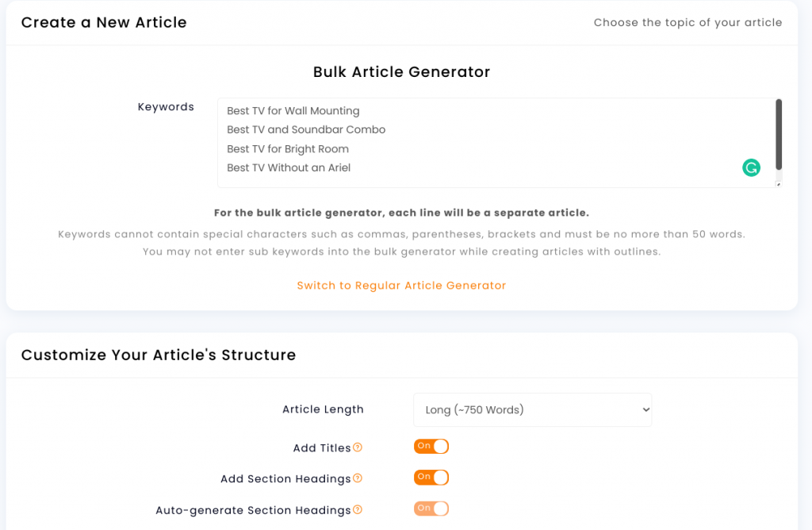The width and height of the screenshot is (812, 530).
Task: Place cursor on "Best TV Without an Ariel" line
Action: (289, 168)
